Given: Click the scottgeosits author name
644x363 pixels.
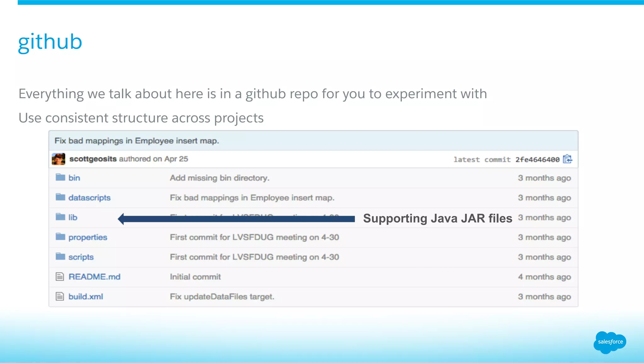Looking at the screenshot, I should [x=93, y=159].
